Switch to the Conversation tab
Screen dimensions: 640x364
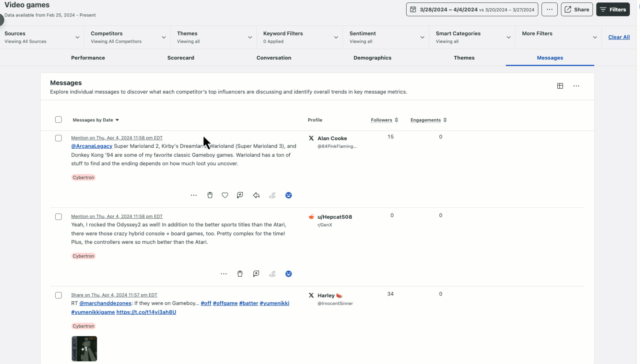pyautogui.click(x=274, y=58)
